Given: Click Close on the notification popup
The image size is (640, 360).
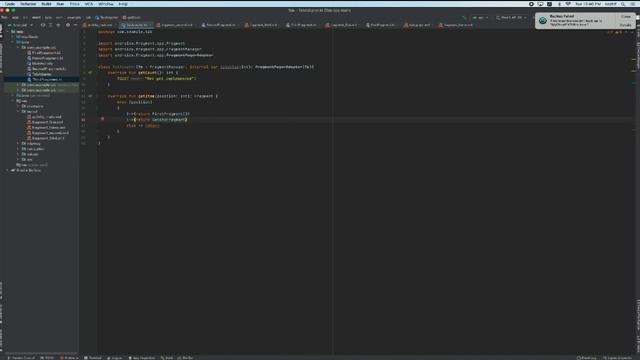Looking at the screenshot, I should pos(626,16).
